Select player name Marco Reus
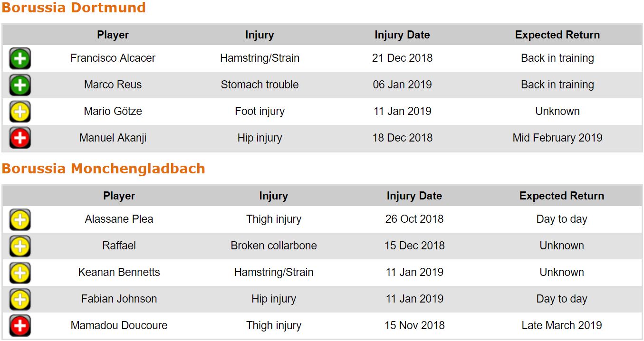 (x=113, y=85)
